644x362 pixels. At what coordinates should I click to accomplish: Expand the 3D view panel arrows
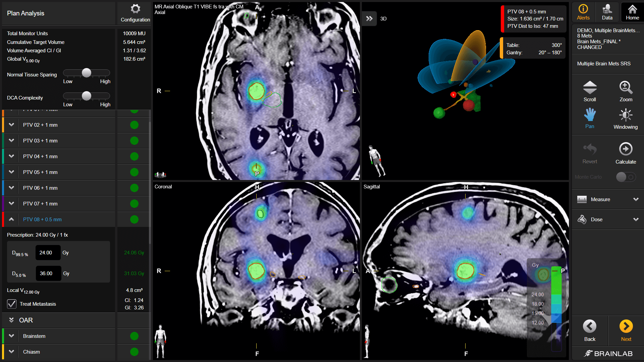coord(369,19)
